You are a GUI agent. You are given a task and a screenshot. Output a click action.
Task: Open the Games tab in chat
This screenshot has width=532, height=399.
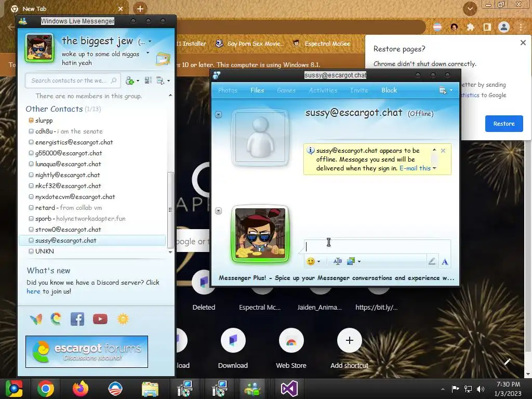click(x=286, y=90)
